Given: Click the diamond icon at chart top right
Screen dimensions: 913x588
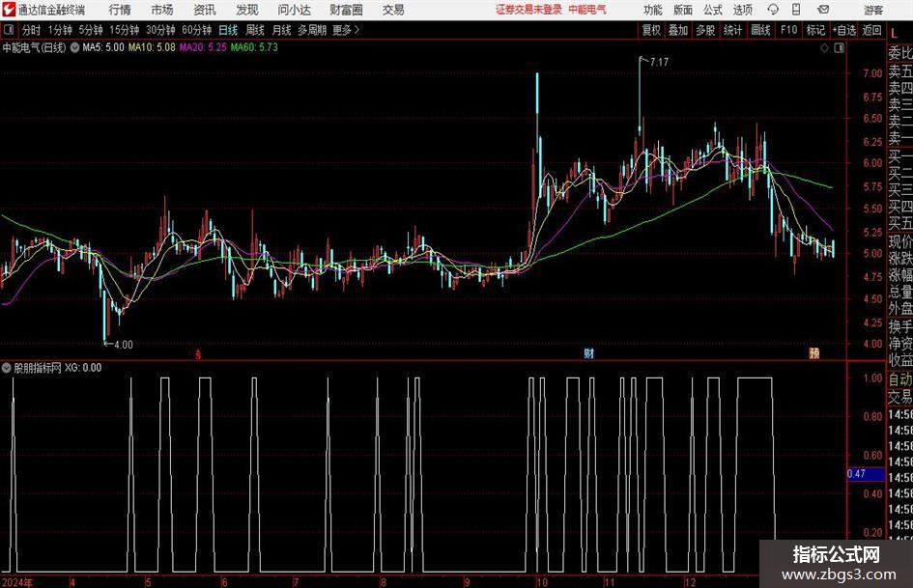Looking at the screenshot, I should pos(824,48).
